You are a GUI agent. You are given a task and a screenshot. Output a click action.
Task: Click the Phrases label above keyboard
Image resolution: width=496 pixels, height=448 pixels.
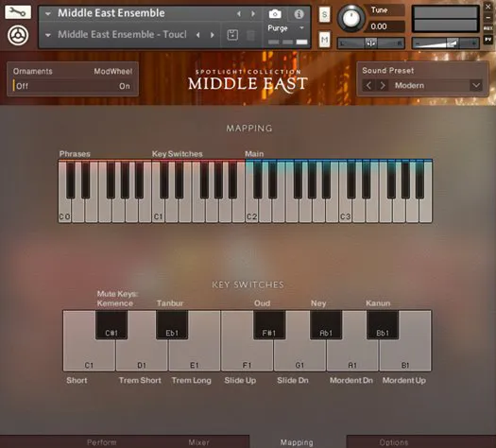(75, 154)
